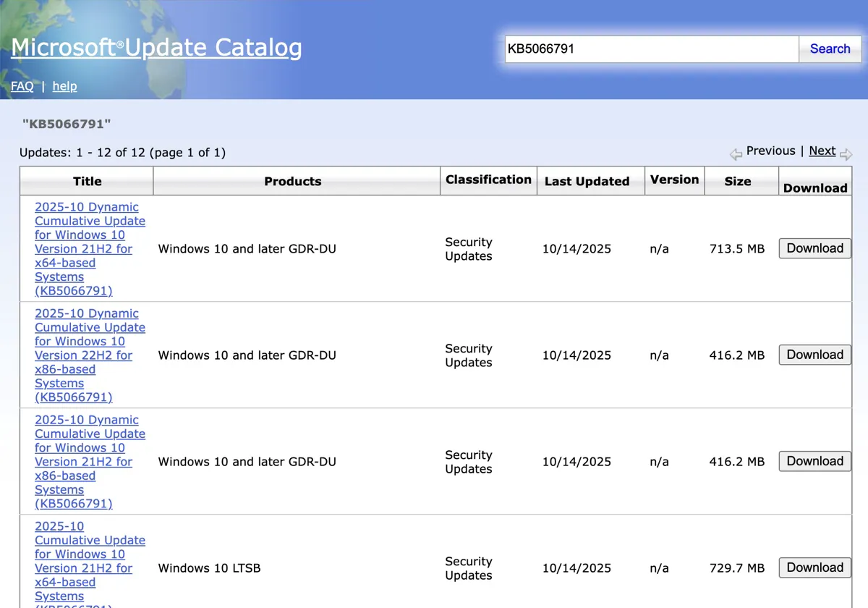
Task: Sort results by the Version column
Action: coord(674,180)
